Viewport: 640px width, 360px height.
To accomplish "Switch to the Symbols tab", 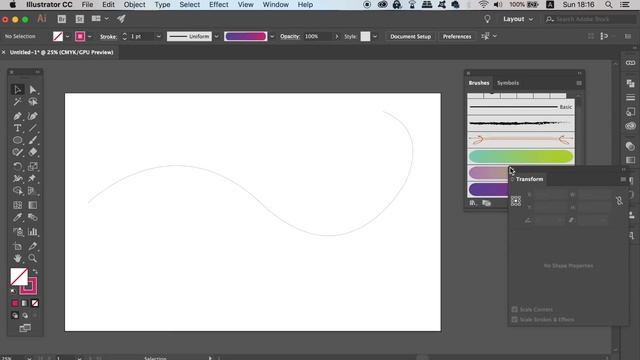I will pos(508,83).
